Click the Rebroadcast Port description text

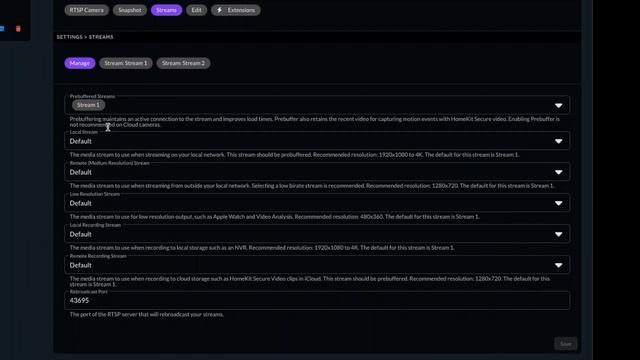click(147, 315)
